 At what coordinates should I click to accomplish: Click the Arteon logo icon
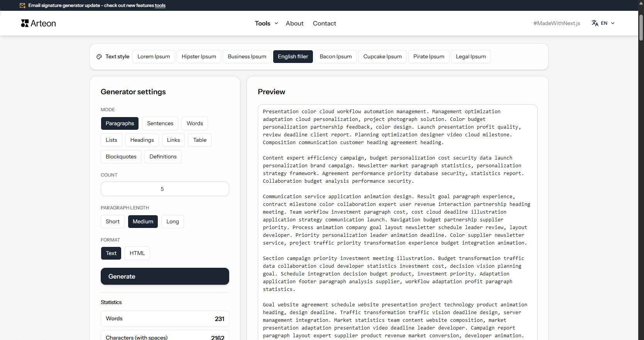click(x=25, y=23)
